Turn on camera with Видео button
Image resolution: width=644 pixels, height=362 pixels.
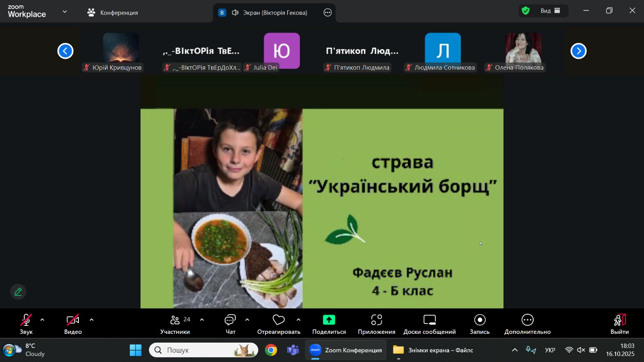(73, 324)
